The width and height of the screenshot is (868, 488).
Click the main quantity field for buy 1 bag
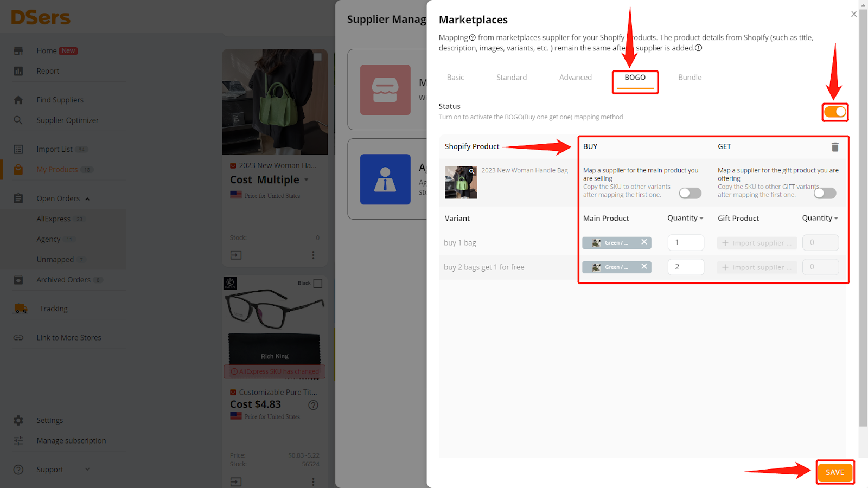(686, 242)
